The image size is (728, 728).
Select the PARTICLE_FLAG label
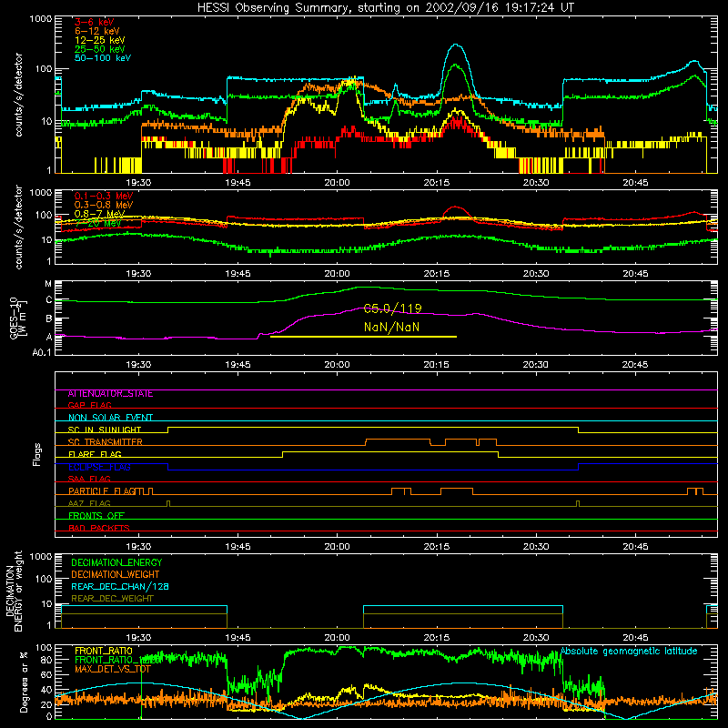coord(102,491)
